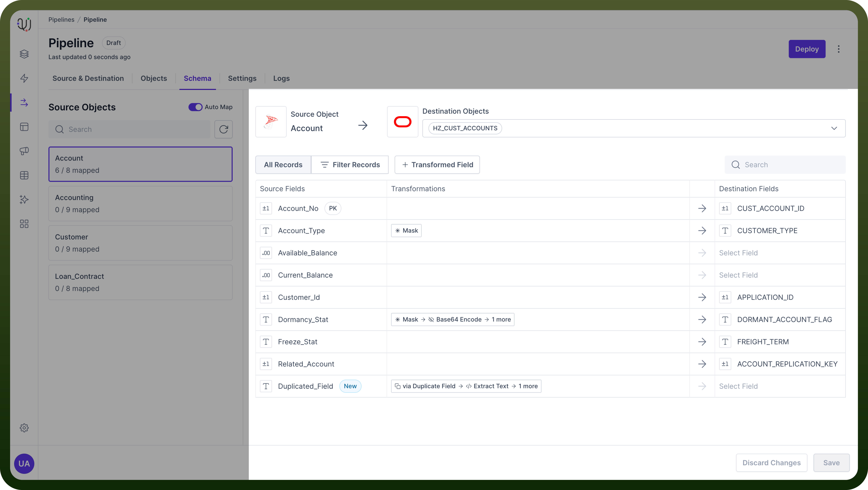Select the Customer source object card

coord(141,243)
